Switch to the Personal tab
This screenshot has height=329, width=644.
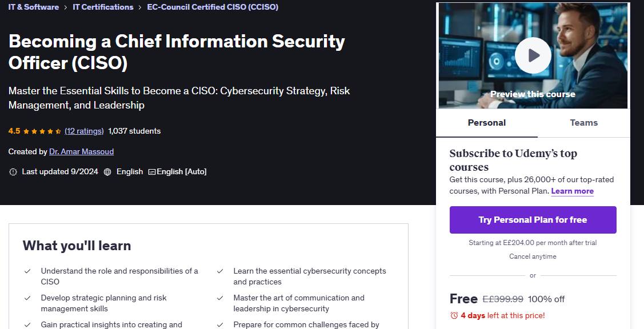tap(487, 123)
